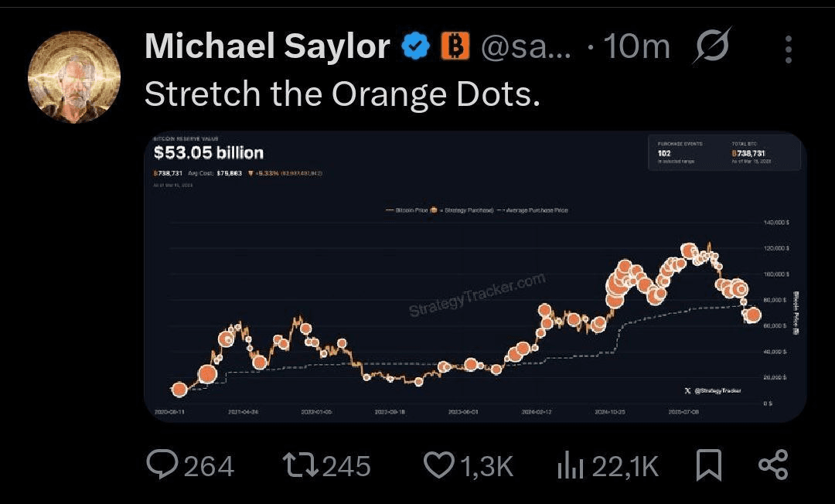The width and height of the screenshot is (835, 504).
Task: Click the orange Bitcoin affiliate badge
Action: pyautogui.click(x=455, y=48)
